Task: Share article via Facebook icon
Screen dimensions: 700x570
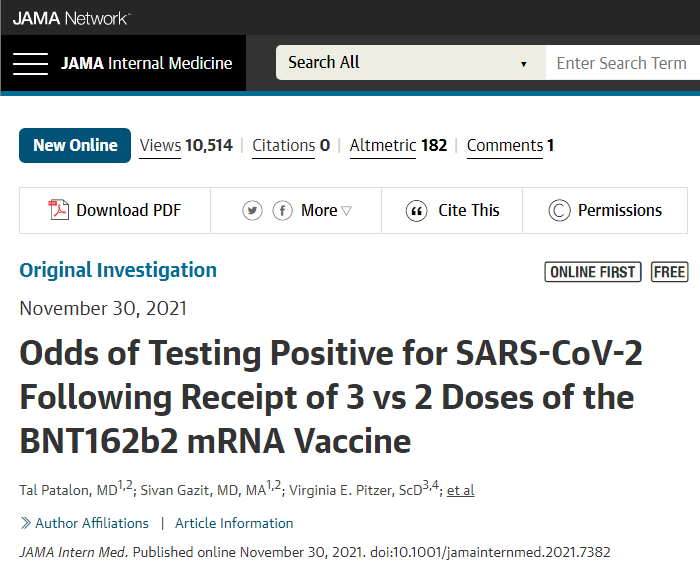Action: [x=283, y=211]
